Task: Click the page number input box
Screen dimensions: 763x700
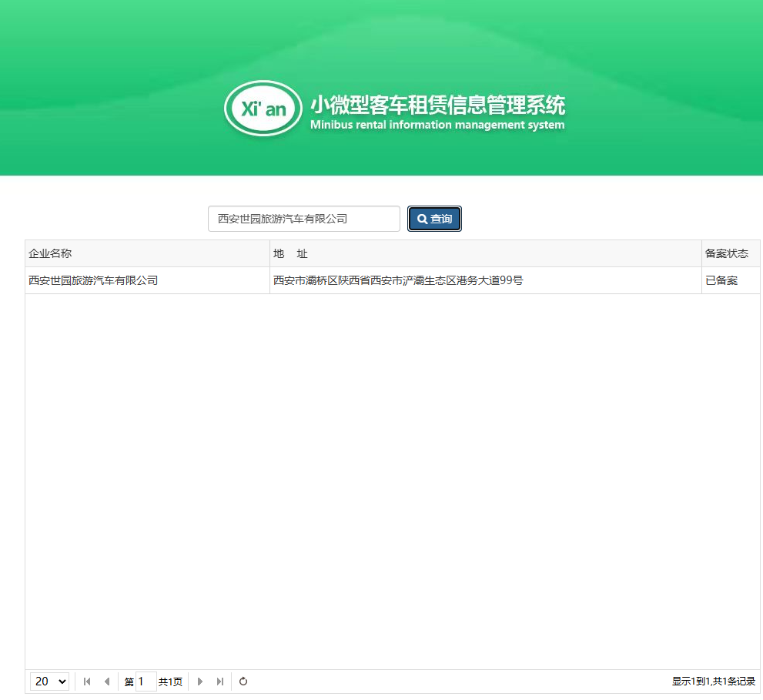Action: [146, 682]
